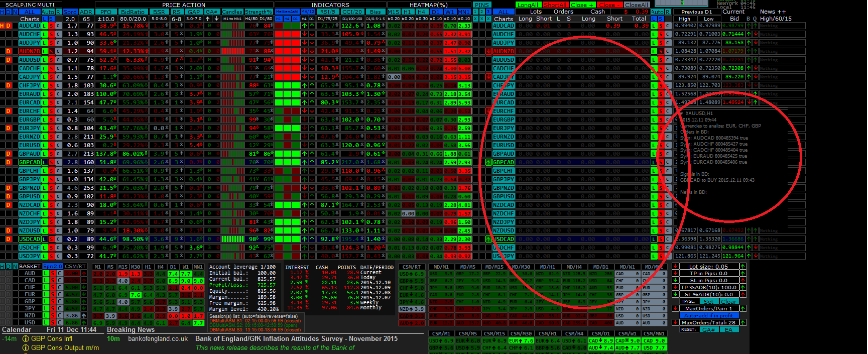Toggle the H filter beside ALL in SCALP.INC MULTI header
Image resolution: width=868 pixels, height=354 pixels.
[2, 12]
